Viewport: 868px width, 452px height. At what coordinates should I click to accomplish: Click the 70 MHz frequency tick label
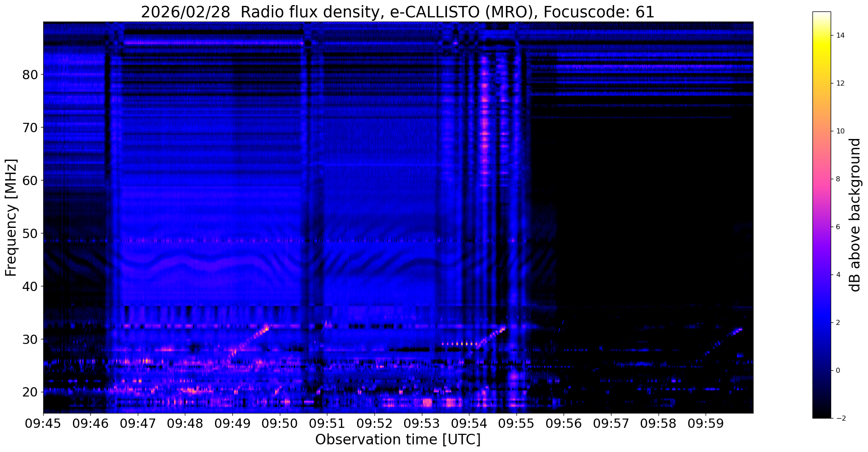pyautogui.click(x=30, y=128)
